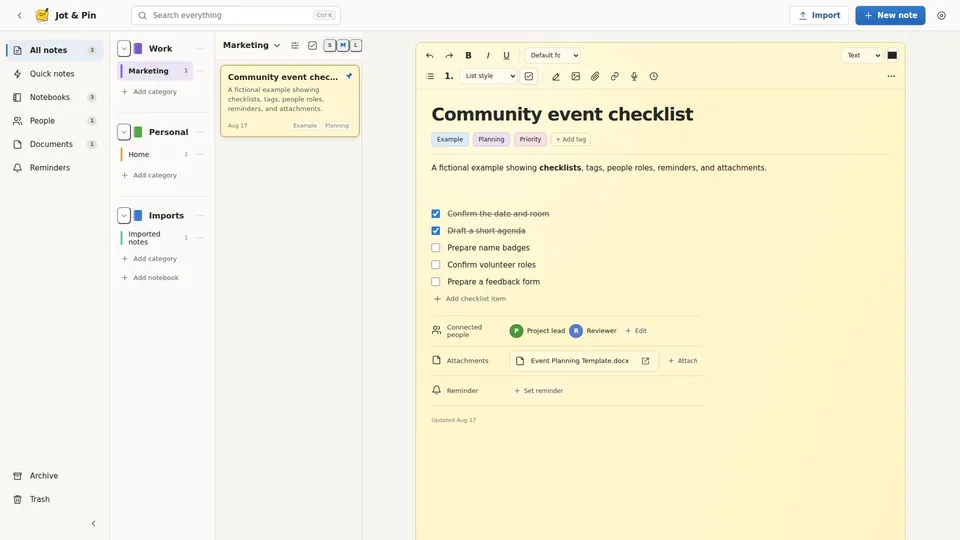The height and width of the screenshot is (540, 960).
Task: Collapse the Personal notebook
Action: [124, 132]
